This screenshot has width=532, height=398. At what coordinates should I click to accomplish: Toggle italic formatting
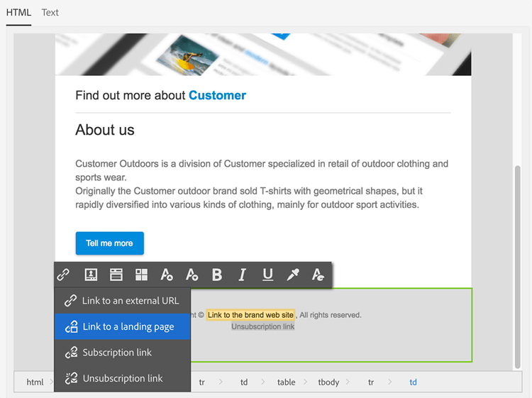tap(242, 275)
